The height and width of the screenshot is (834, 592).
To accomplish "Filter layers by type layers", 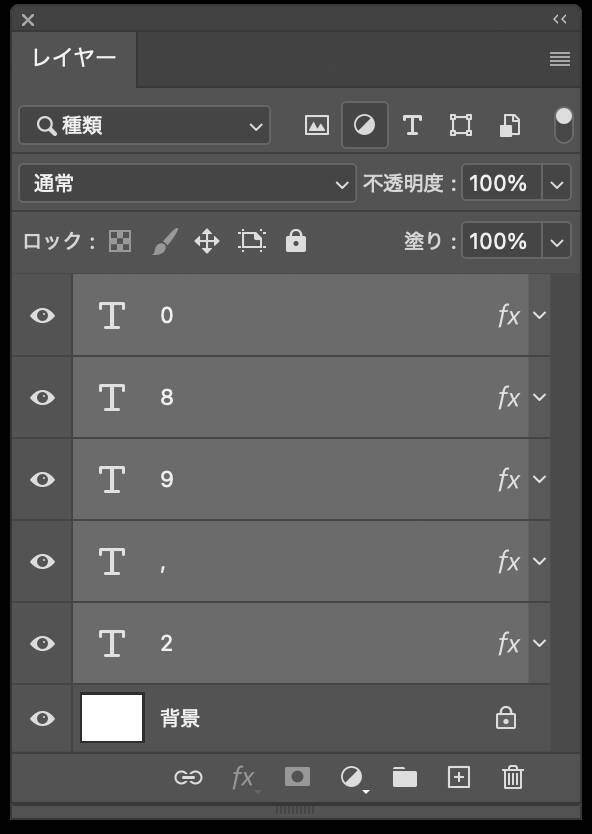I will click(x=412, y=125).
